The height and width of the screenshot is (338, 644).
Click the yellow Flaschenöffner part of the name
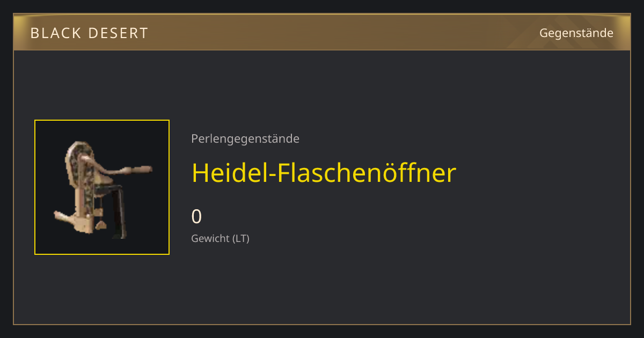click(x=367, y=173)
